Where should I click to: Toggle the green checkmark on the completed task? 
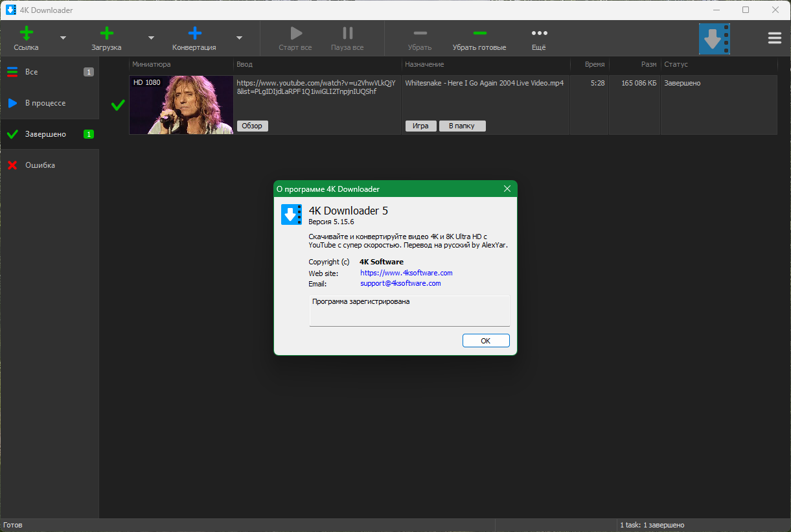tap(117, 105)
